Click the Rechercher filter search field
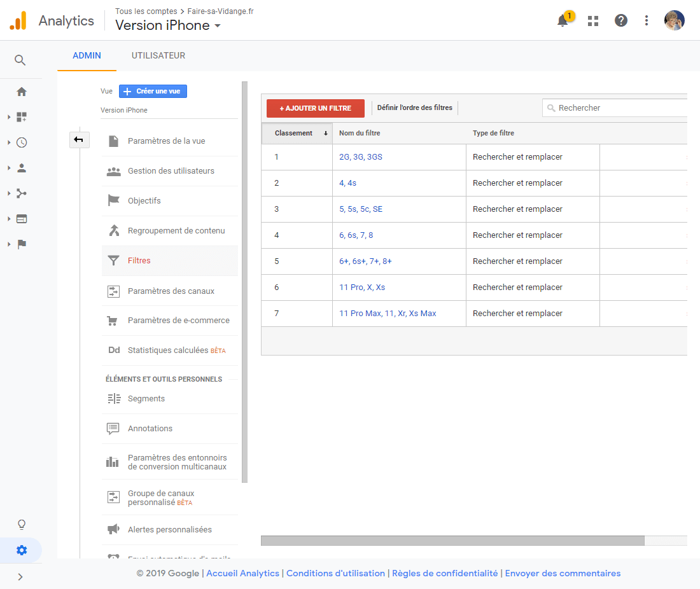Image resolution: width=700 pixels, height=589 pixels. pyautogui.click(x=615, y=108)
